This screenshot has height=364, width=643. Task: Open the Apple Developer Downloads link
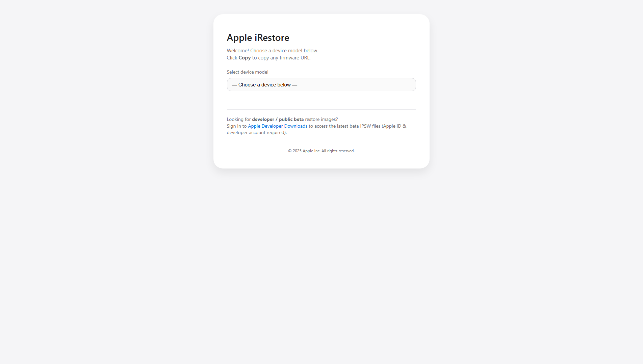278,126
